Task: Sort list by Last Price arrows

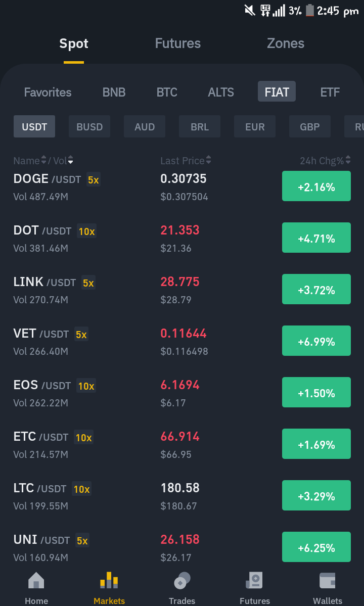Action: click(209, 160)
